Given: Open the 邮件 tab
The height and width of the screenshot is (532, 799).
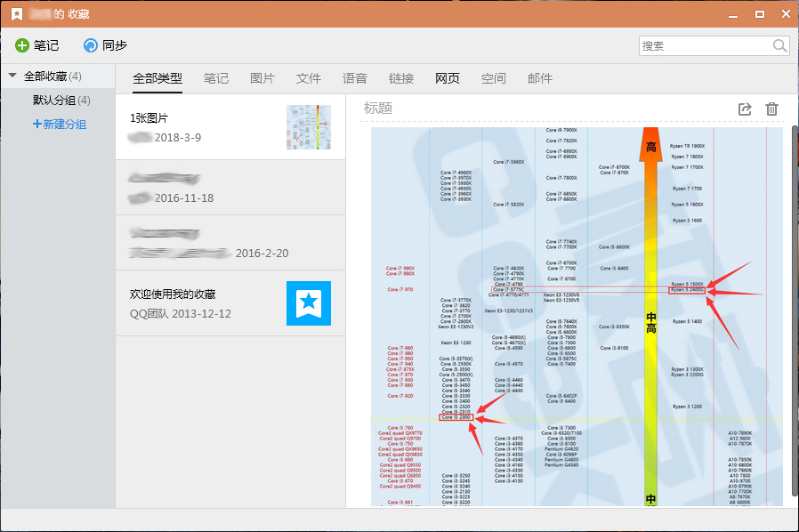Looking at the screenshot, I should pyautogui.click(x=540, y=78).
